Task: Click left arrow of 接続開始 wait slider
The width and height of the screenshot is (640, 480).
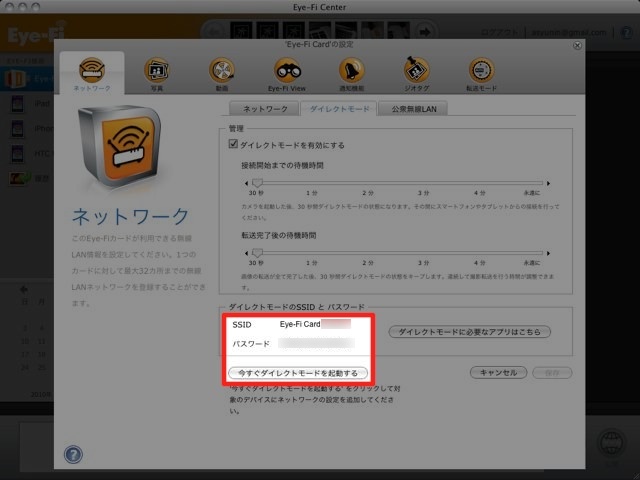Action: tap(246, 183)
